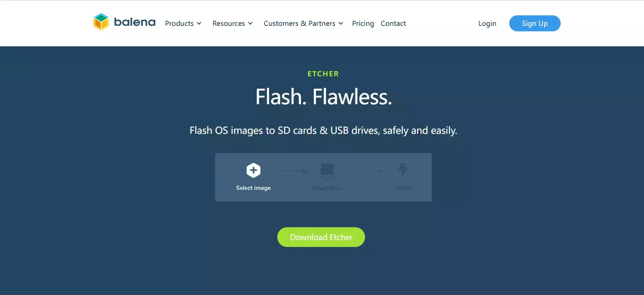Image resolution: width=644 pixels, height=295 pixels.
Task: Open the Customers & Partners menu
Action: point(303,24)
